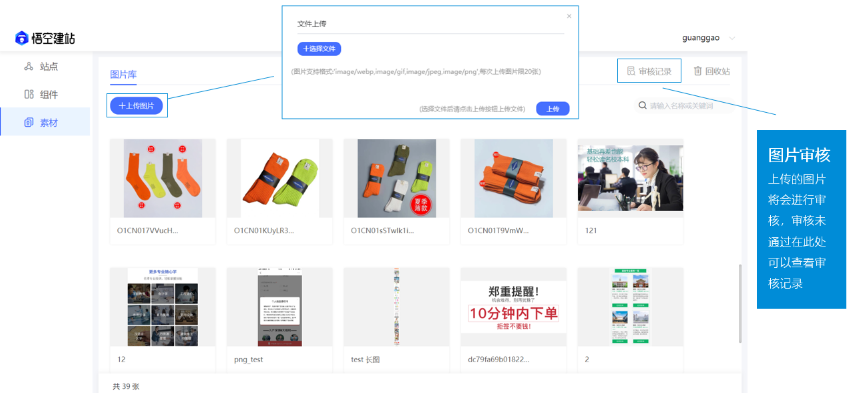Click the file name O1CN01sSTwIk1i...

tap(383, 231)
